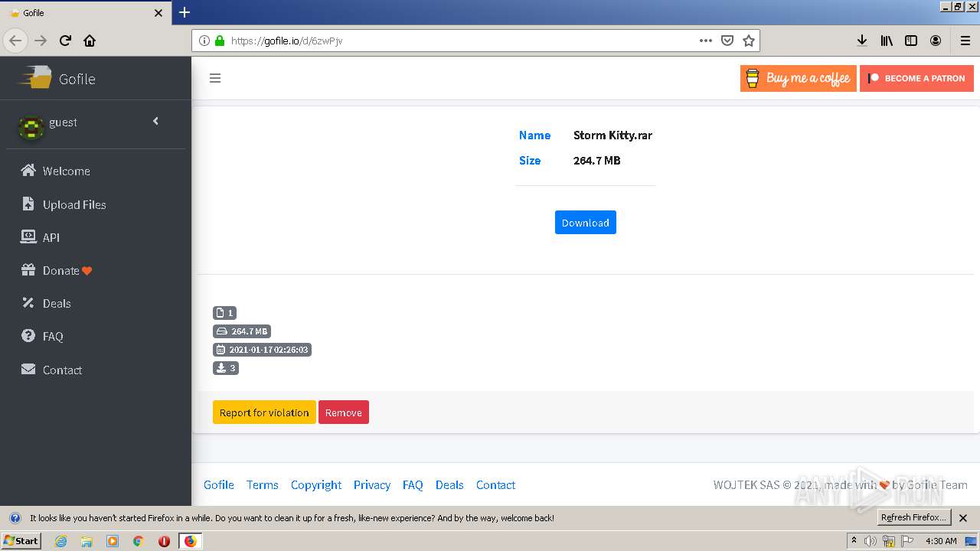Open the Gofile footer link
Image resolution: width=980 pixels, height=551 pixels.
(219, 485)
